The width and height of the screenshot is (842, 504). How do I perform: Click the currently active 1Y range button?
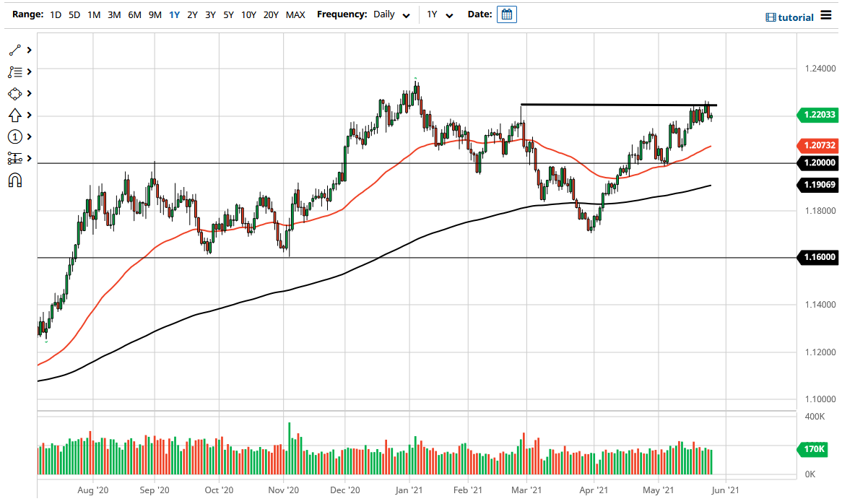click(x=173, y=14)
